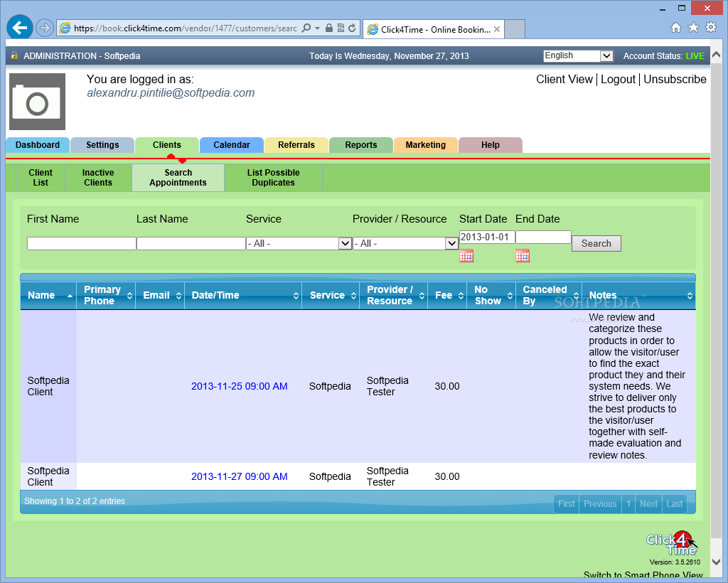Screen dimensions: 728x583
Task: Click the Client View link
Action: pos(564,80)
